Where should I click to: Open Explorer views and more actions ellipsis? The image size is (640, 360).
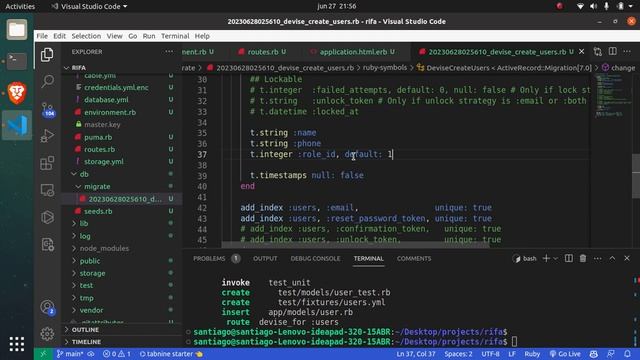click(x=169, y=52)
